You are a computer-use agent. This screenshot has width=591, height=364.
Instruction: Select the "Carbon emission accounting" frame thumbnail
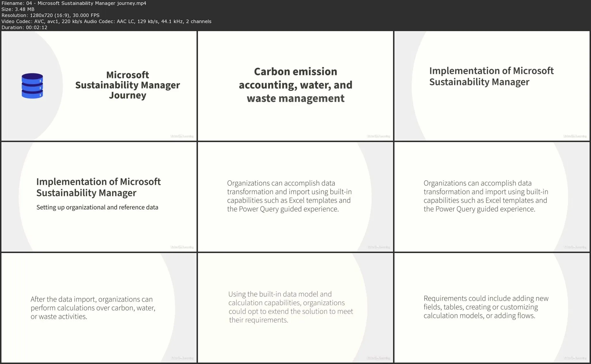(x=295, y=86)
